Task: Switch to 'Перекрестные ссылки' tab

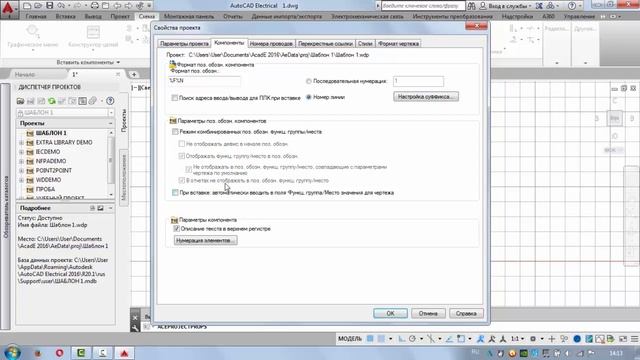Action: [325, 43]
